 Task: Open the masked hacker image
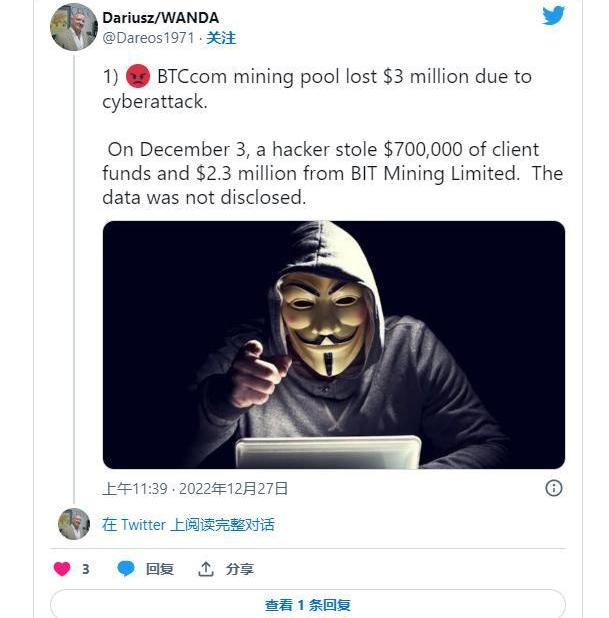tap(333, 344)
